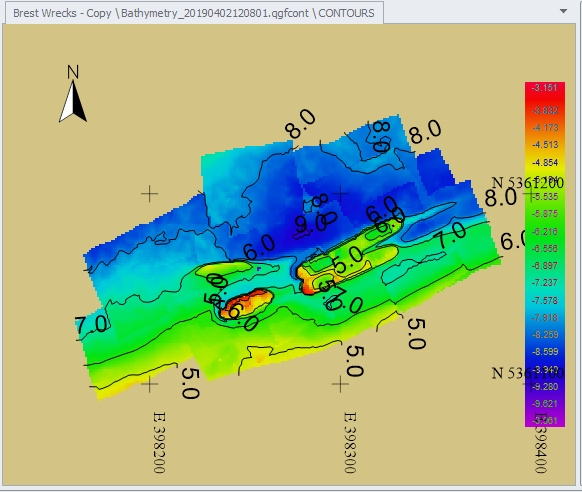Click the N 5361100 northing label
The image size is (582, 492).
527,373
